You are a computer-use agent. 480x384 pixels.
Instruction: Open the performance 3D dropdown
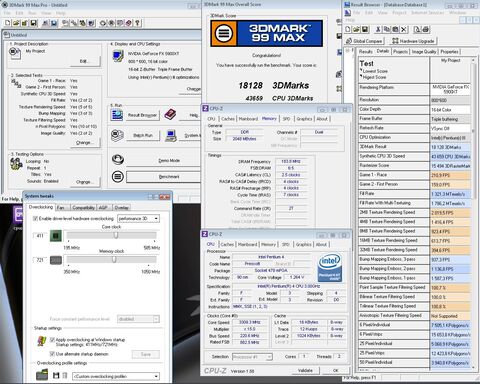(x=139, y=219)
